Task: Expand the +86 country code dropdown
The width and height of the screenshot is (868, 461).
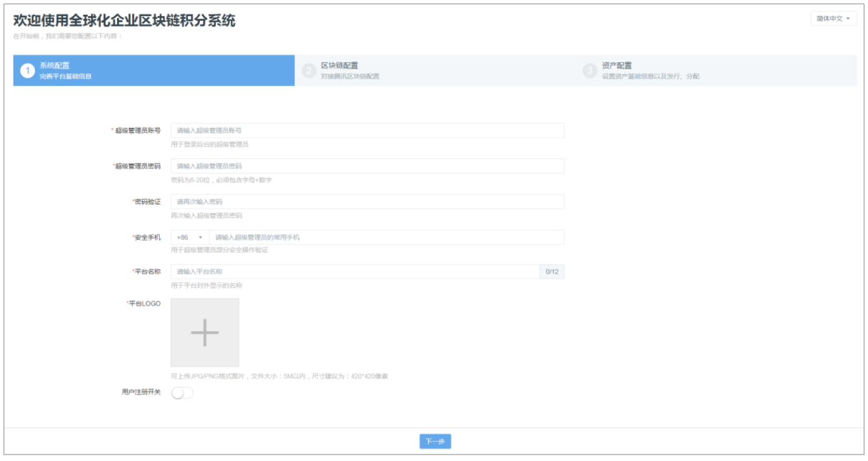Action: 190,237
